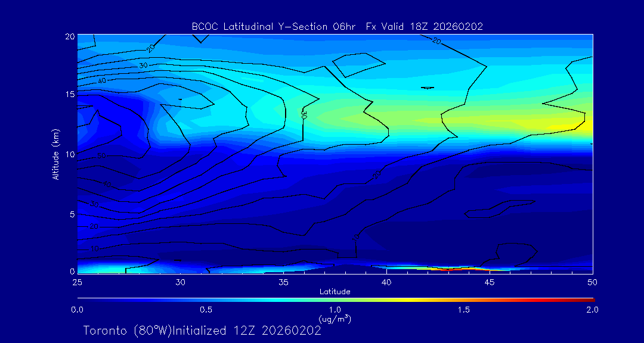The image size is (644, 343).
Task: Click the "Altitude (km)" y-axis label
Action: point(55,154)
